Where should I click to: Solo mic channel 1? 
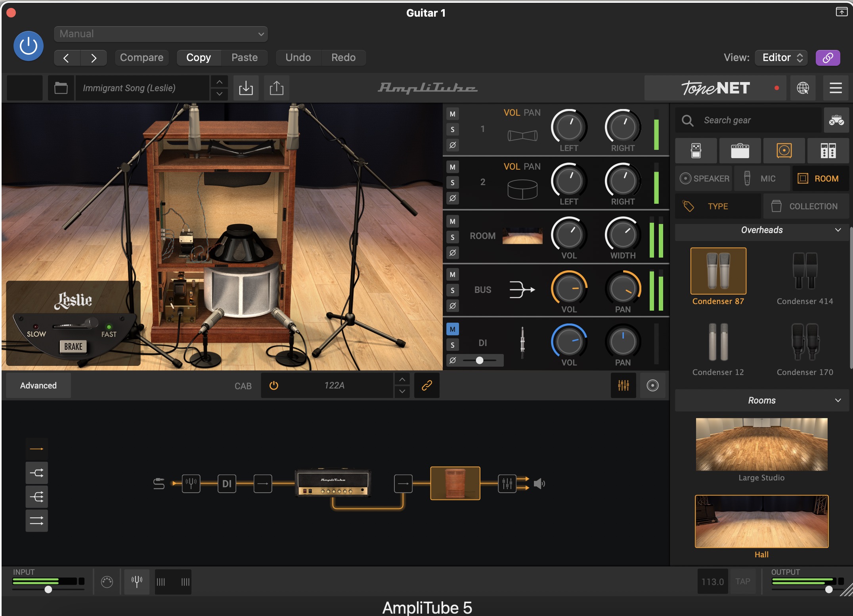coord(452,130)
